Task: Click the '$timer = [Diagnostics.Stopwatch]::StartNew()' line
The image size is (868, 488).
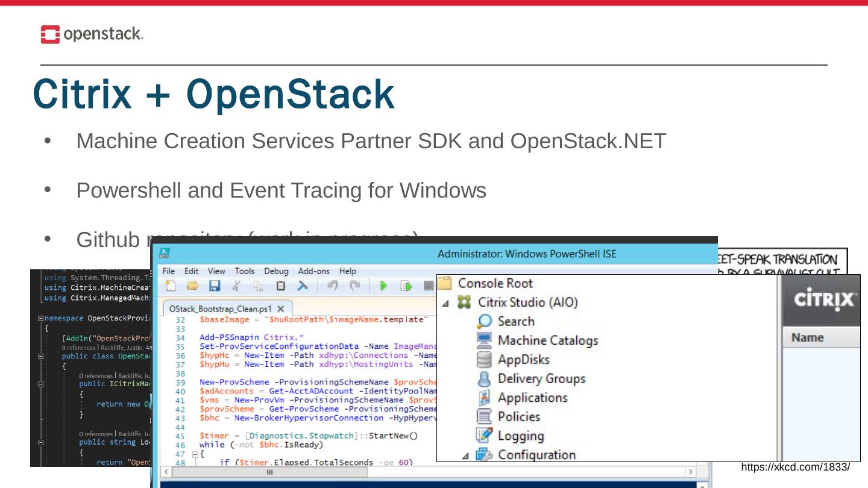Action: [x=309, y=436]
